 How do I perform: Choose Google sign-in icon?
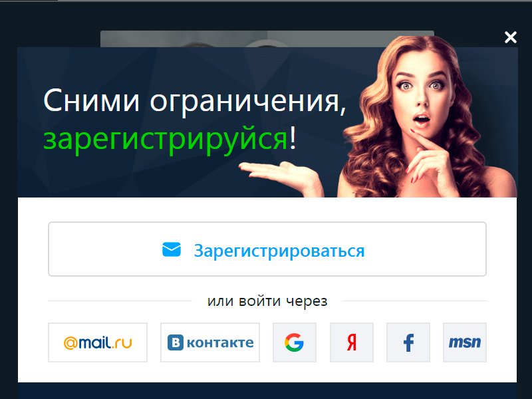(295, 342)
